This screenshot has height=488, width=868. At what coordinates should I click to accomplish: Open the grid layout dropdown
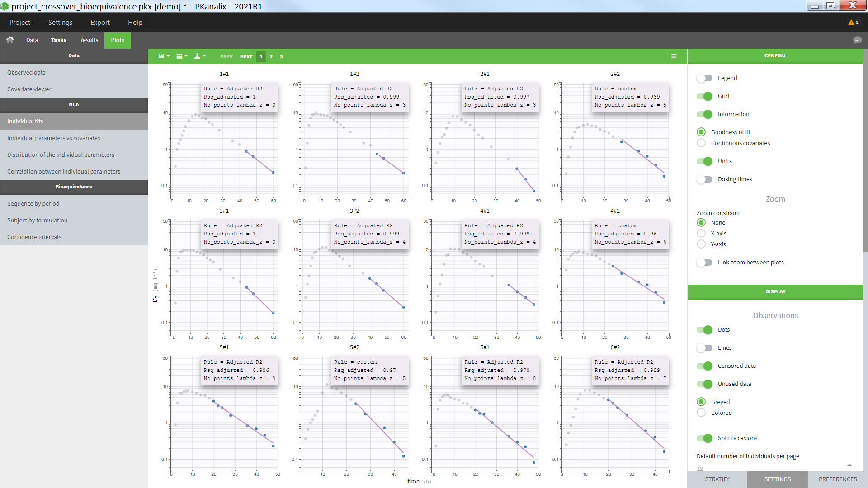pos(182,56)
